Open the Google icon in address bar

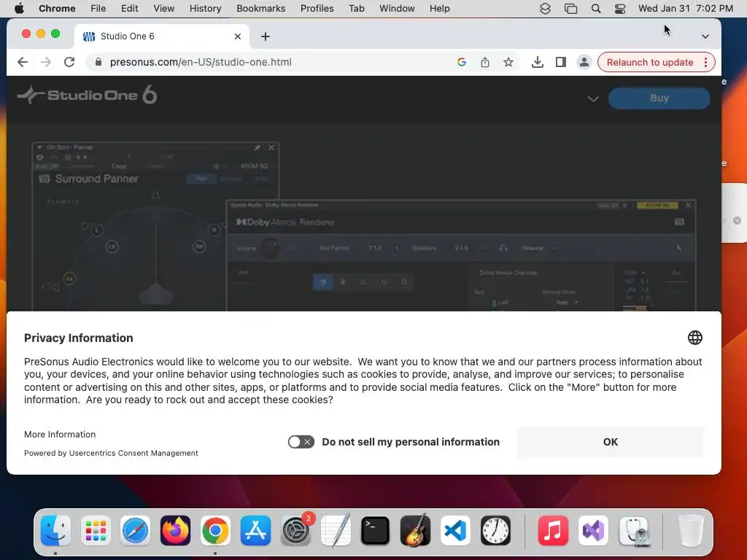[461, 62]
